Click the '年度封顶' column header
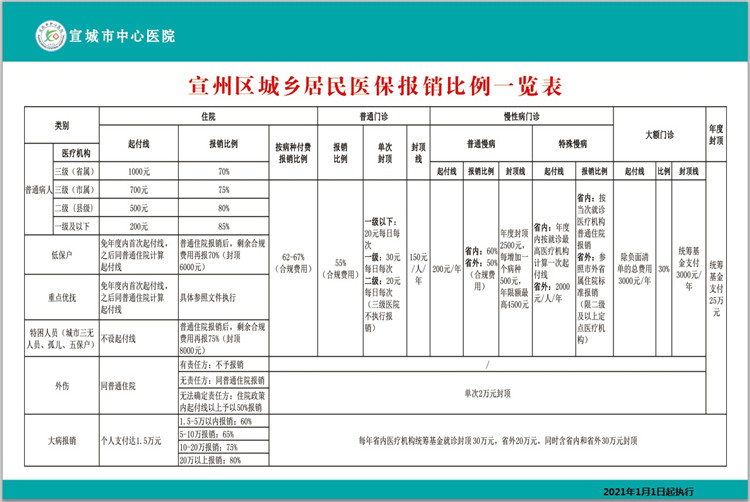 click(x=716, y=135)
